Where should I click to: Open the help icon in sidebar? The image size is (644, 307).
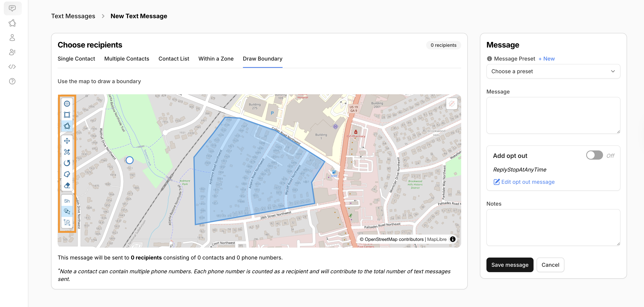click(x=12, y=81)
